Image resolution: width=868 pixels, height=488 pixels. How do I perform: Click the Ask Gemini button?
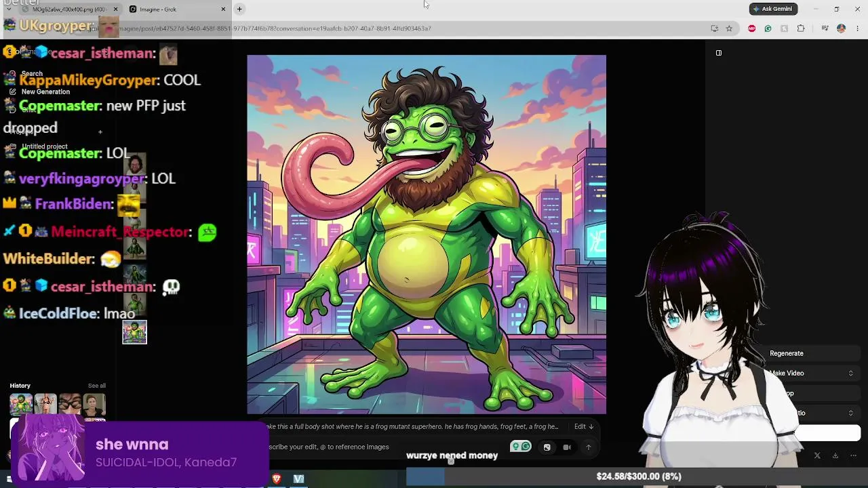[x=773, y=9]
